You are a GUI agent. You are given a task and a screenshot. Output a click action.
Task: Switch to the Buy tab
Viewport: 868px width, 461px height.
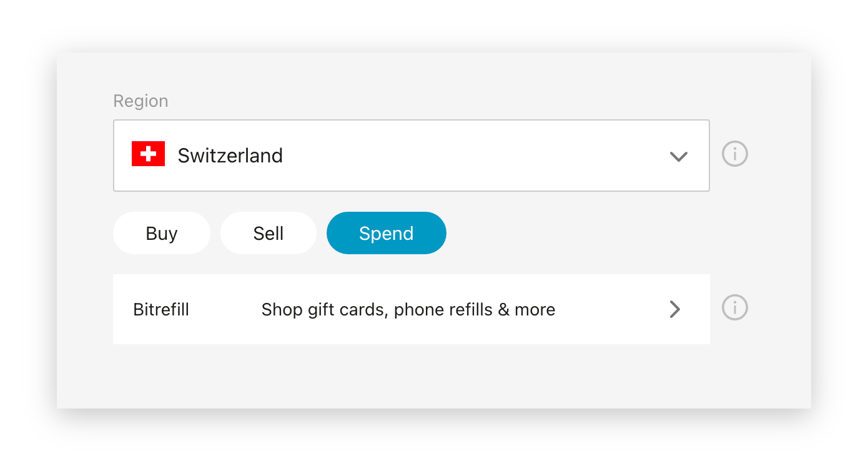coord(162,233)
